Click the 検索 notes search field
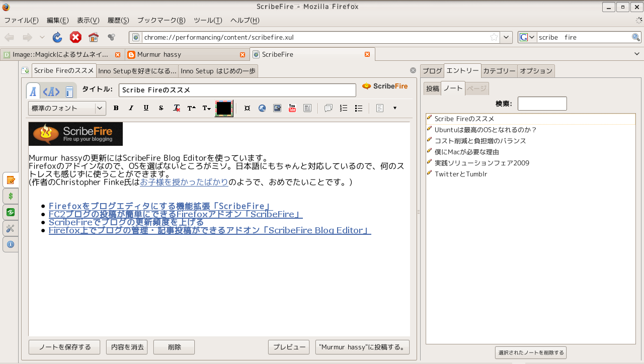 pyautogui.click(x=542, y=104)
